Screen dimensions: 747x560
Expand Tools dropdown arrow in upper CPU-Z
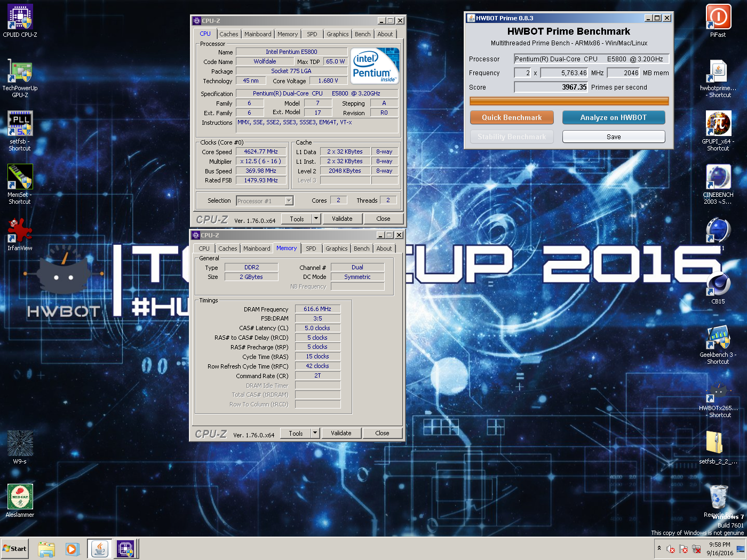(x=316, y=219)
